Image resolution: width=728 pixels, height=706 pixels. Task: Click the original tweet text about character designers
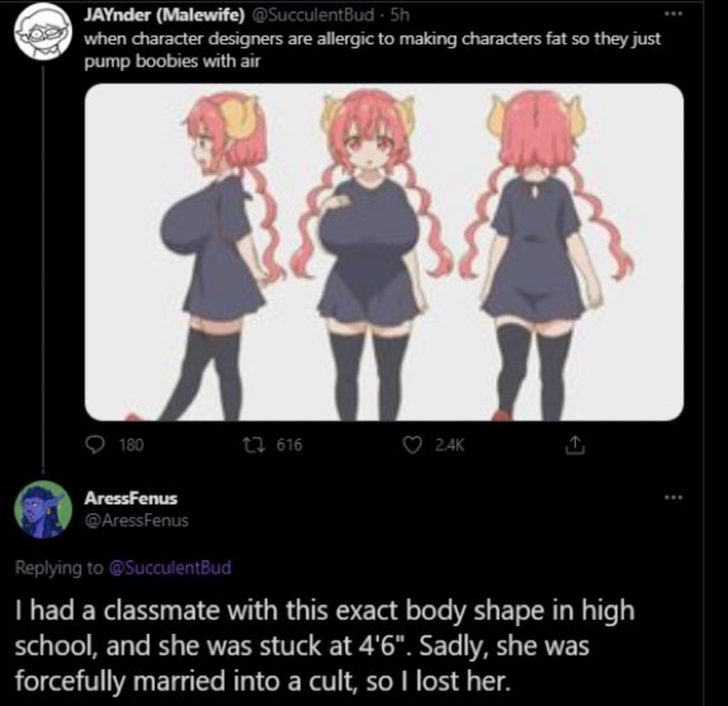[372, 50]
